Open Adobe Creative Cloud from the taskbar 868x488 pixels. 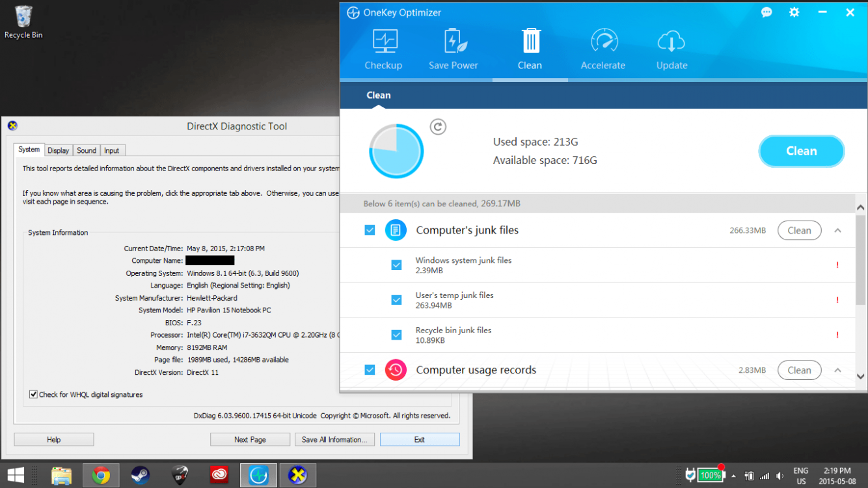tap(219, 476)
